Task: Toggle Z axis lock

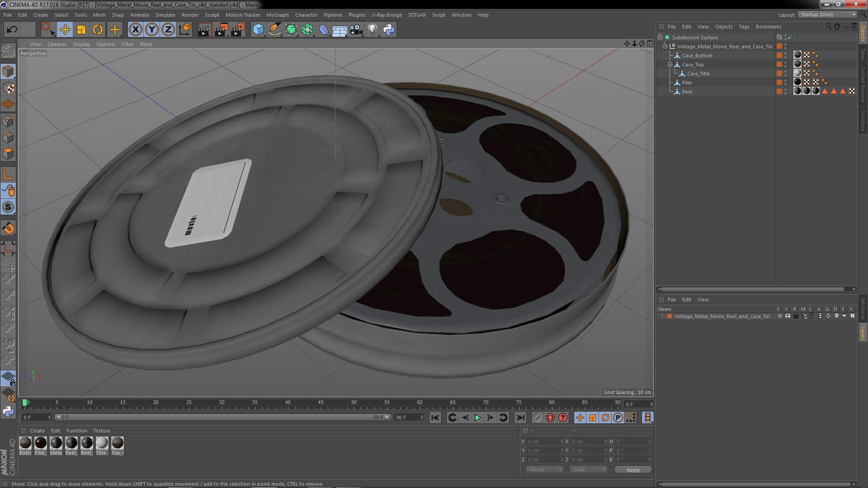Action: 168,30
